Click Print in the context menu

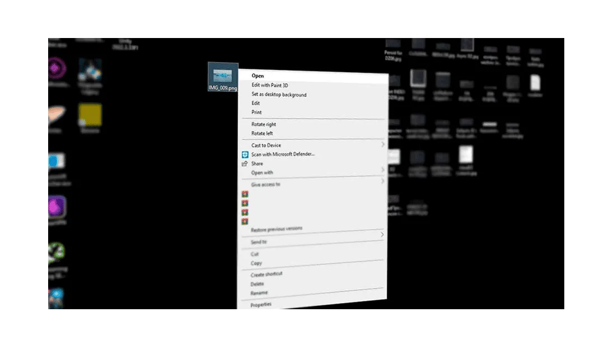(256, 112)
